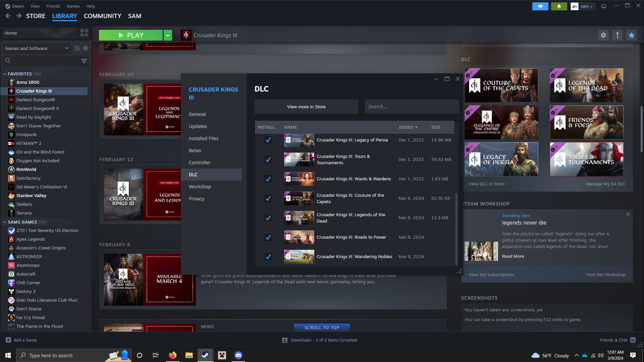Open the notifications bell icon
644x362 pixels.
559,6
